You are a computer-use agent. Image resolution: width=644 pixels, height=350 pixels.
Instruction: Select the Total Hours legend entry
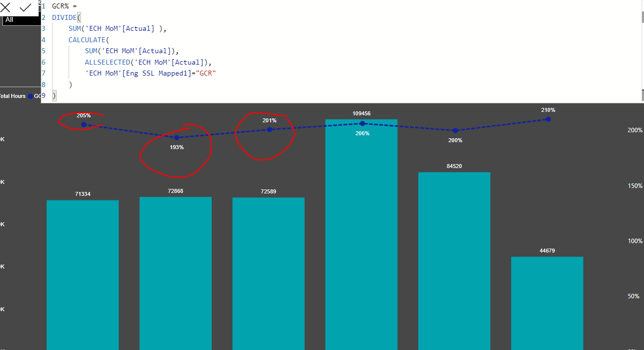12,96
